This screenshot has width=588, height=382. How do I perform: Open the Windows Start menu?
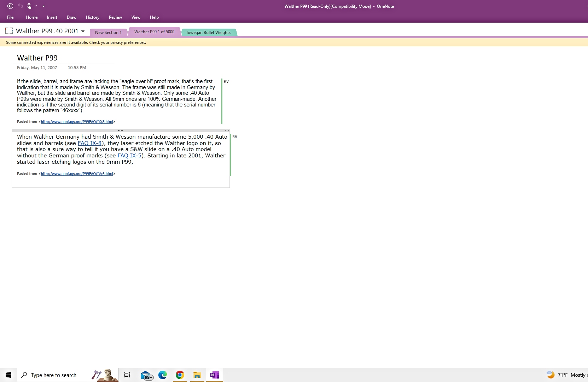[x=8, y=375]
